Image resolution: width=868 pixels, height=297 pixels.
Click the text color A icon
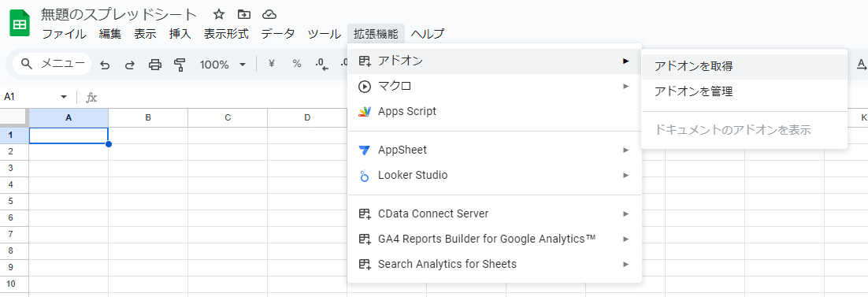tap(862, 65)
